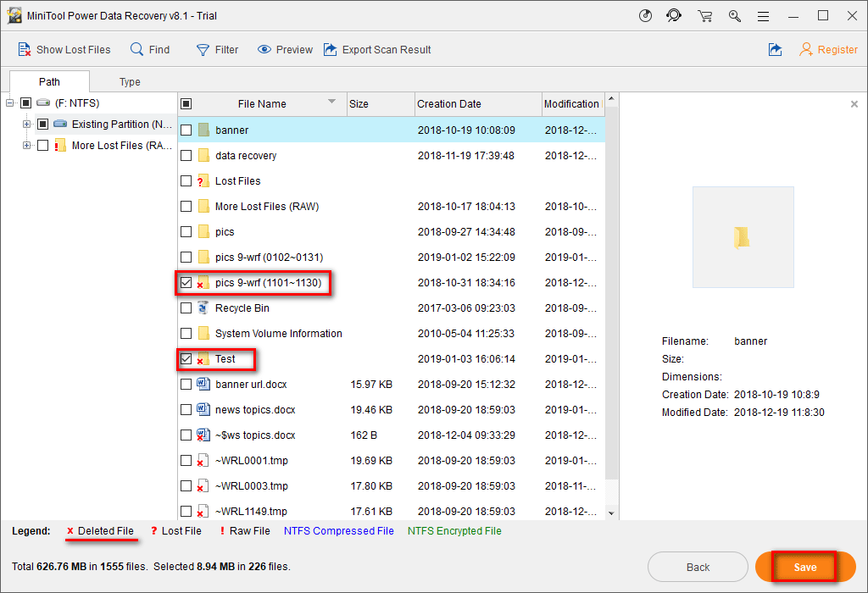Viewport: 868px width, 593px height.
Task: Collapse the F: NTFS tree node
Action: coord(9,103)
